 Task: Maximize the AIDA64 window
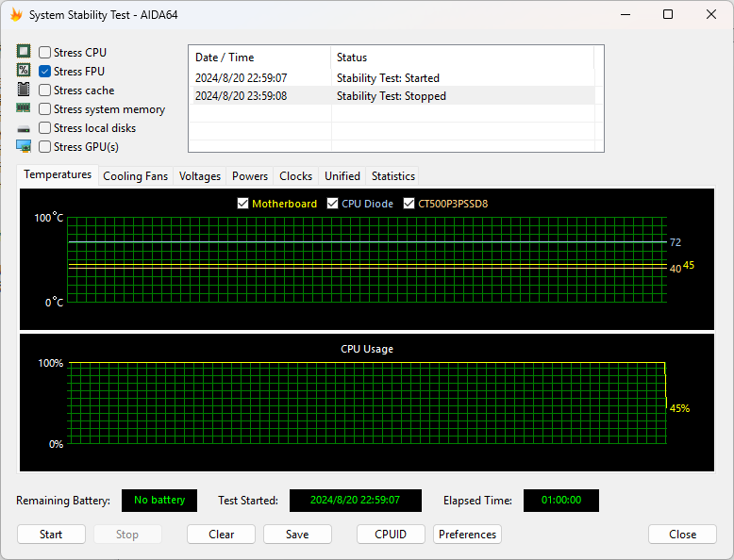click(668, 14)
